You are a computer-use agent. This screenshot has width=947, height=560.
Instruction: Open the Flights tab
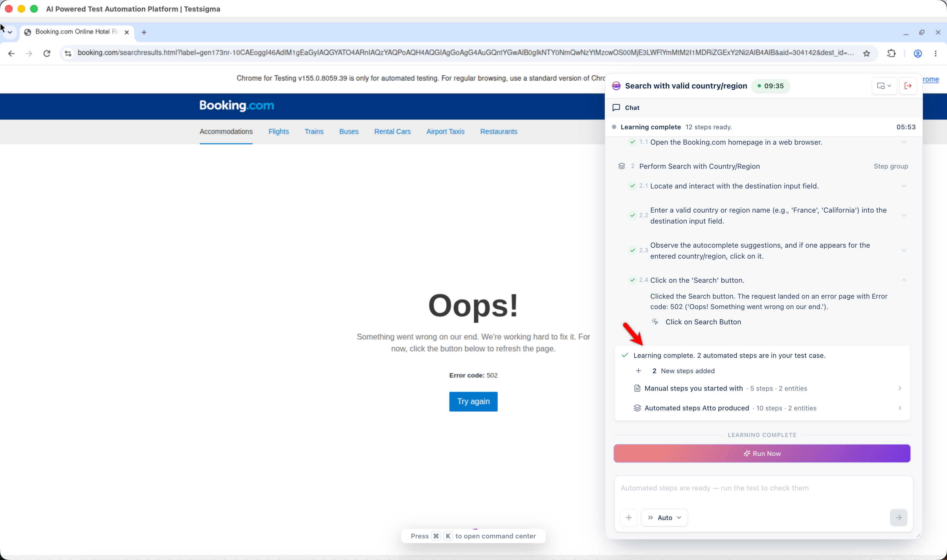click(279, 131)
